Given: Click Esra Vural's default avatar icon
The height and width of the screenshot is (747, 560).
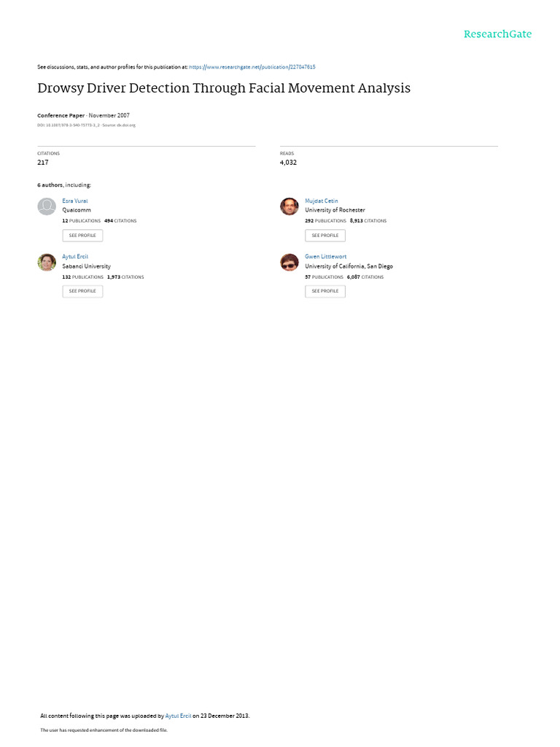Looking at the screenshot, I should 47,206.
